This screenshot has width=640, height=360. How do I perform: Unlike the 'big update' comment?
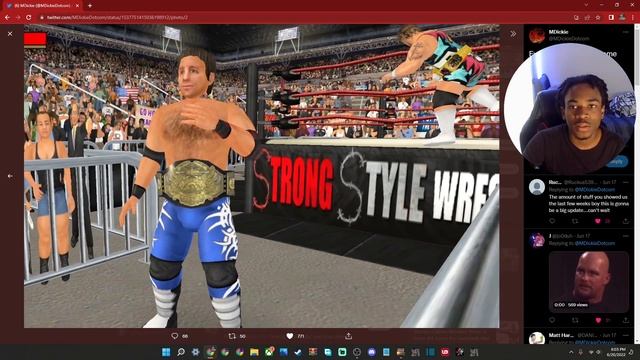(x=598, y=221)
